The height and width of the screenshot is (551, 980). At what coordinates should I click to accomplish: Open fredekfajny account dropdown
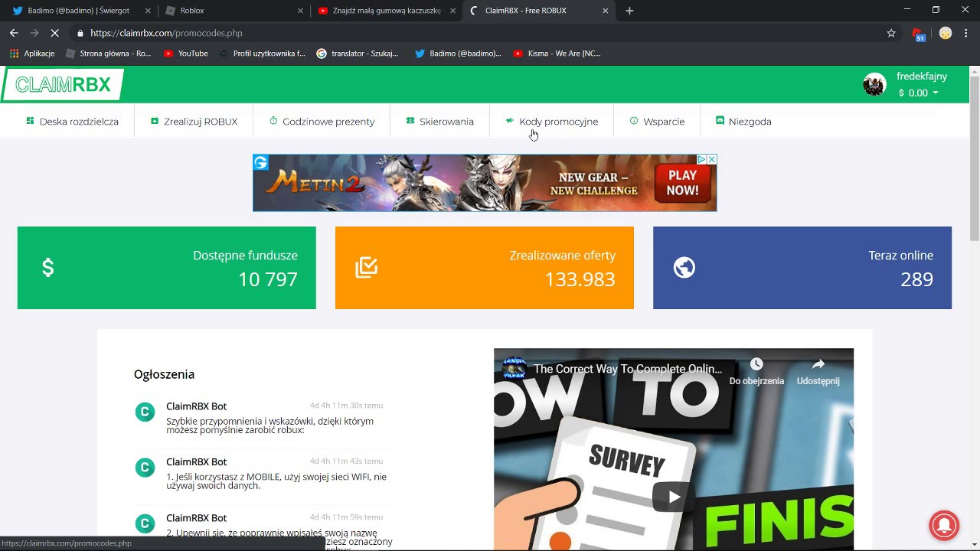(x=922, y=84)
